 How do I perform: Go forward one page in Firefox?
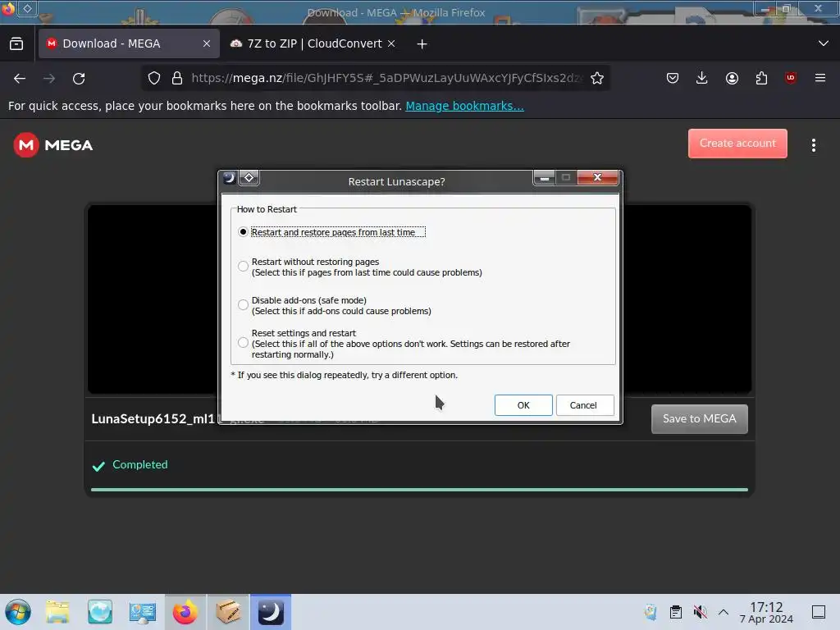pos(49,78)
